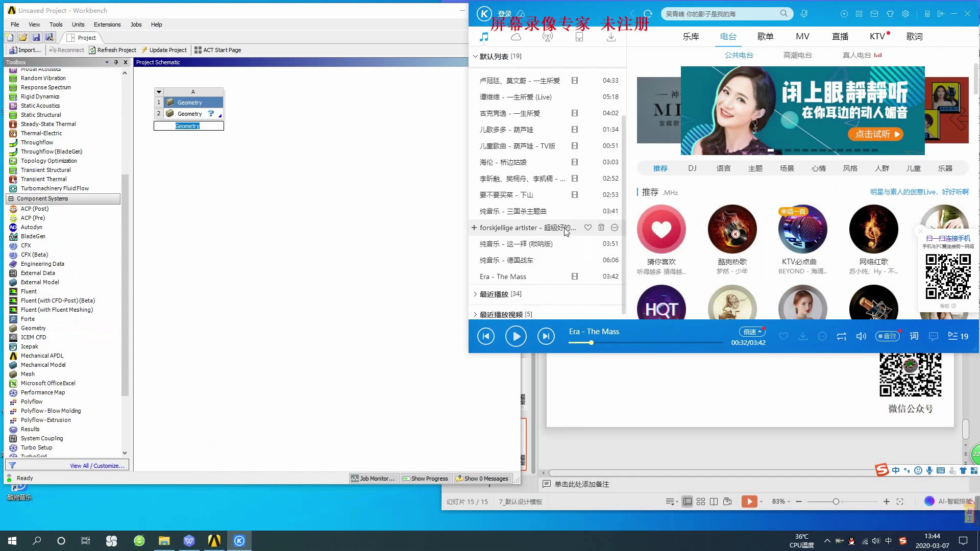The height and width of the screenshot is (551, 980).
Task: Open the Units menu in Workbench
Action: tap(78, 24)
